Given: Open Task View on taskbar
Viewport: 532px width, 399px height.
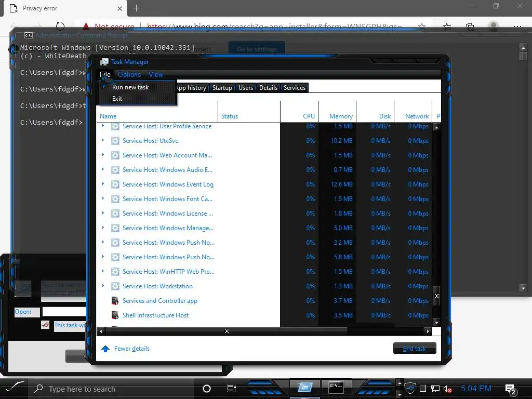Looking at the screenshot, I should point(231,389).
